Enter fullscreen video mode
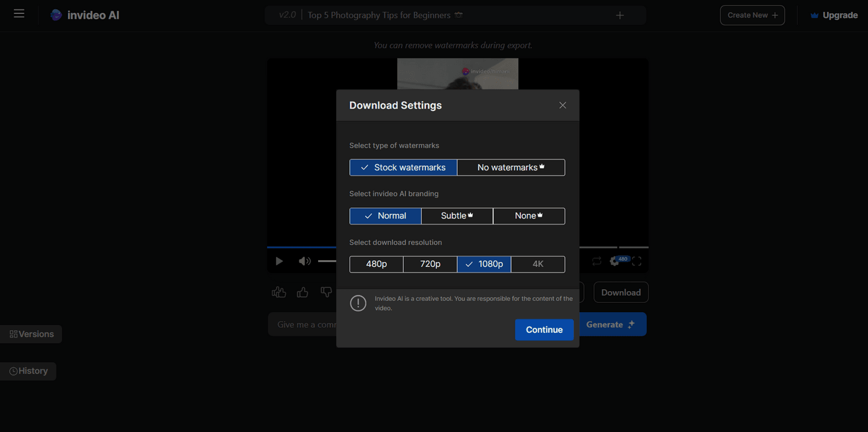Viewport: 868px width, 432px height. click(636, 261)
